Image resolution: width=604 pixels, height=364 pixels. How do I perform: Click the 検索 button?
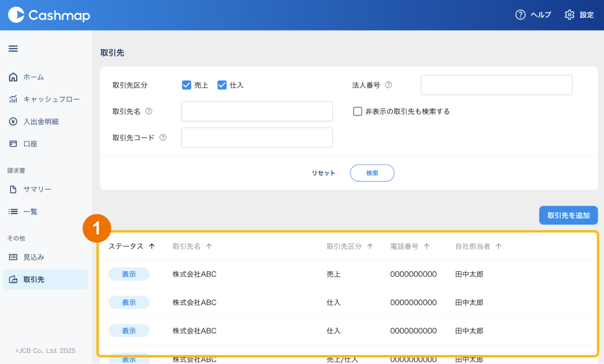(x=372, y=173)
